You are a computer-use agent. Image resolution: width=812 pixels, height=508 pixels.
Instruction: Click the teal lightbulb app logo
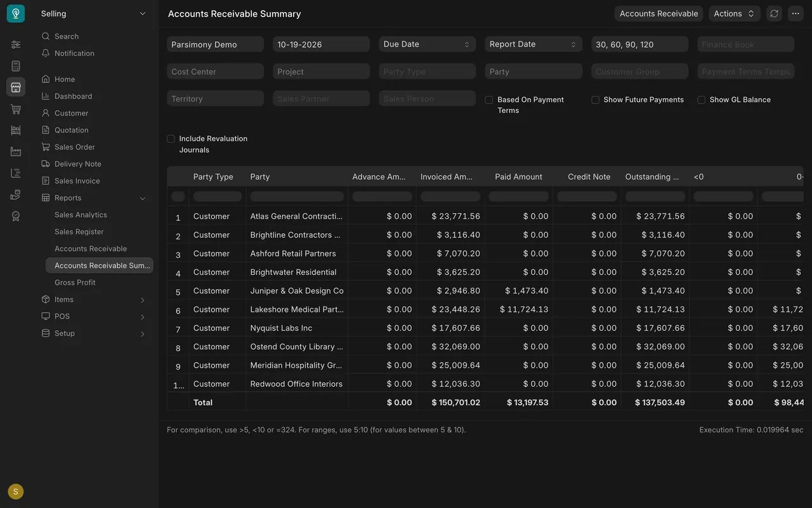[16, 13]
